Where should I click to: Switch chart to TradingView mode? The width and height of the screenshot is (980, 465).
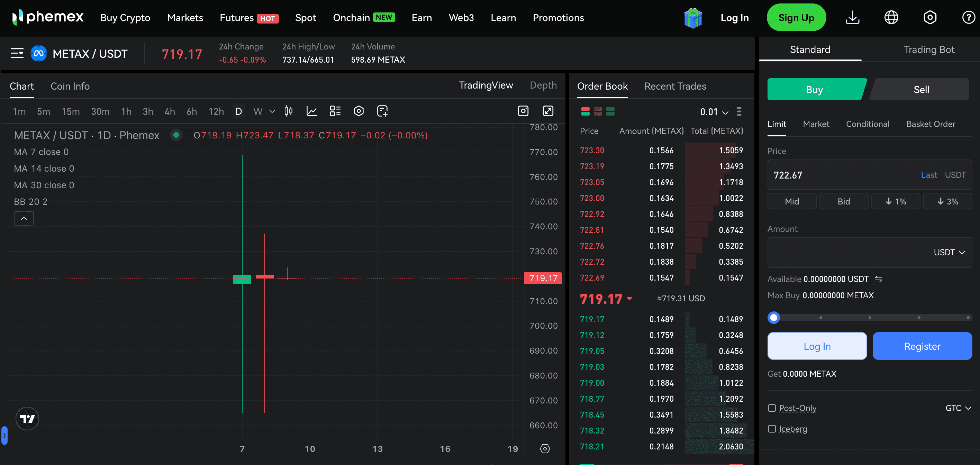[486, 85]
